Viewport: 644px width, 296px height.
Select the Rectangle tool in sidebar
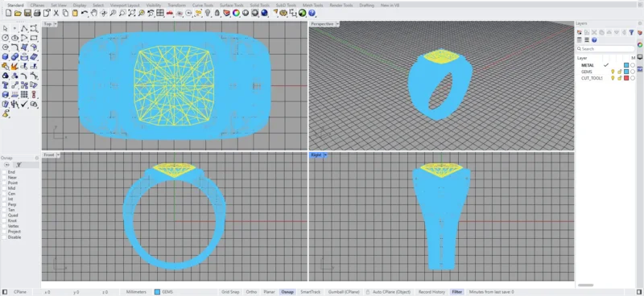34,38
